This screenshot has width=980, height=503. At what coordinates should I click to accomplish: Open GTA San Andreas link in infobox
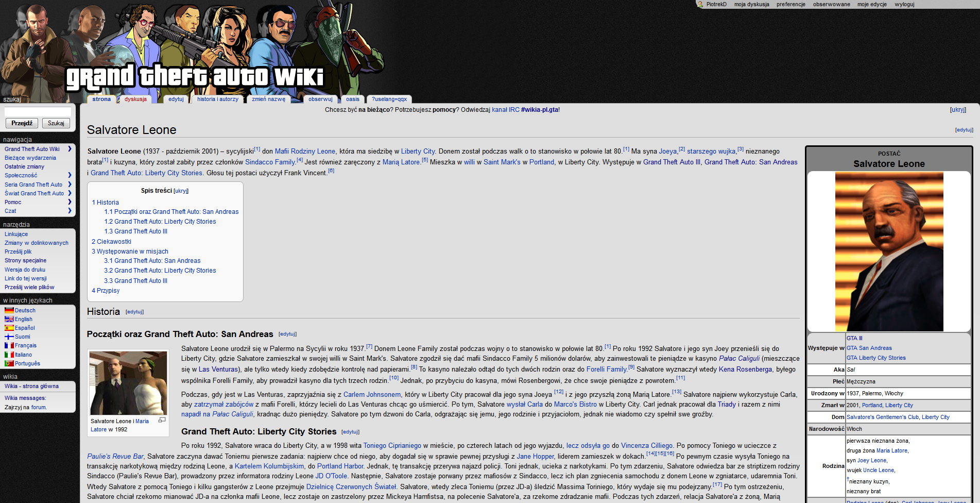point(869,348)
